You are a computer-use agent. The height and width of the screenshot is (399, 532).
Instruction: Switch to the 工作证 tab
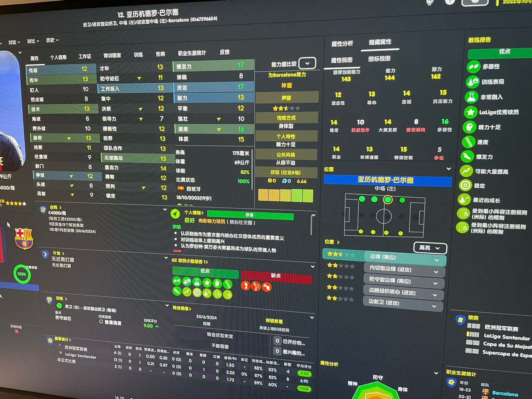pos(85,57)
